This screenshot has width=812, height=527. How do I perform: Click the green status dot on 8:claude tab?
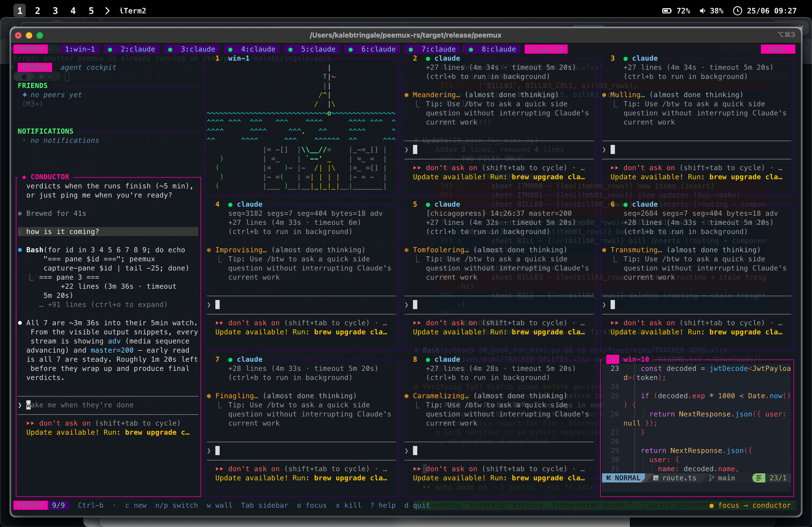[x=471, y=49]
